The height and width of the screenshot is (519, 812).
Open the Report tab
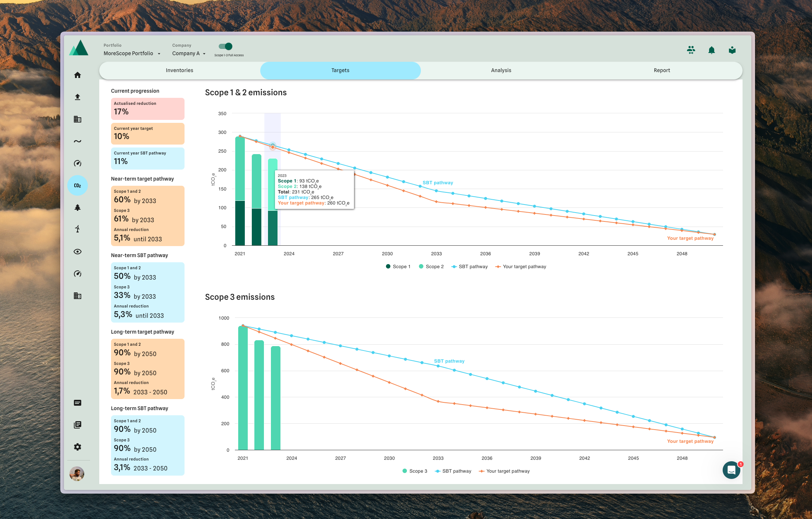point(662,70)
